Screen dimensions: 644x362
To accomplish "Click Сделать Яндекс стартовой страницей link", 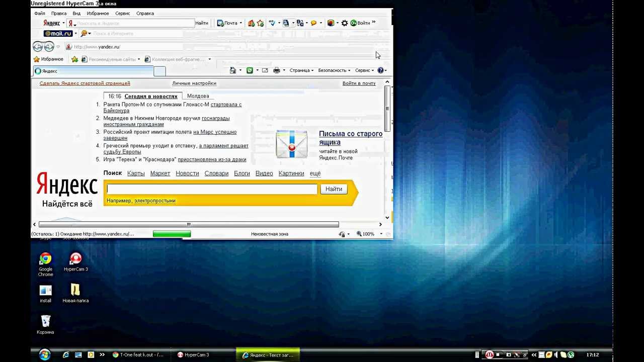I will (85, 83).
